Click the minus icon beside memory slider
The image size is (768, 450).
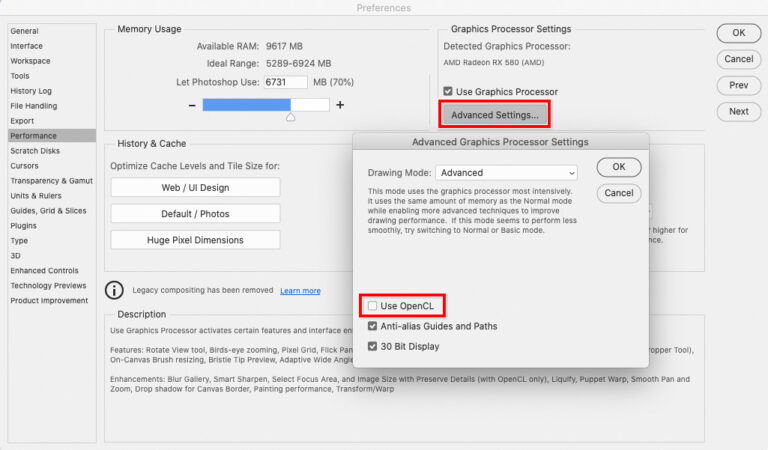click(x=192, y=105)
